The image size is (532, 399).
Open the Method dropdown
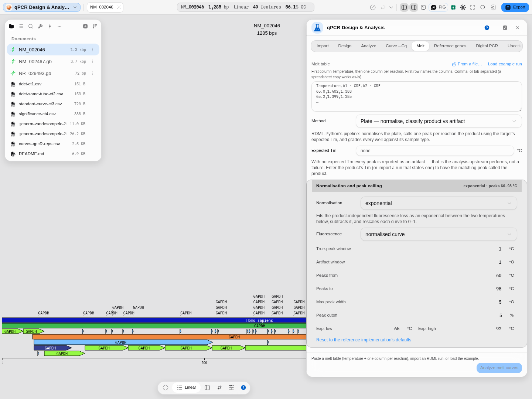[439, 121]
